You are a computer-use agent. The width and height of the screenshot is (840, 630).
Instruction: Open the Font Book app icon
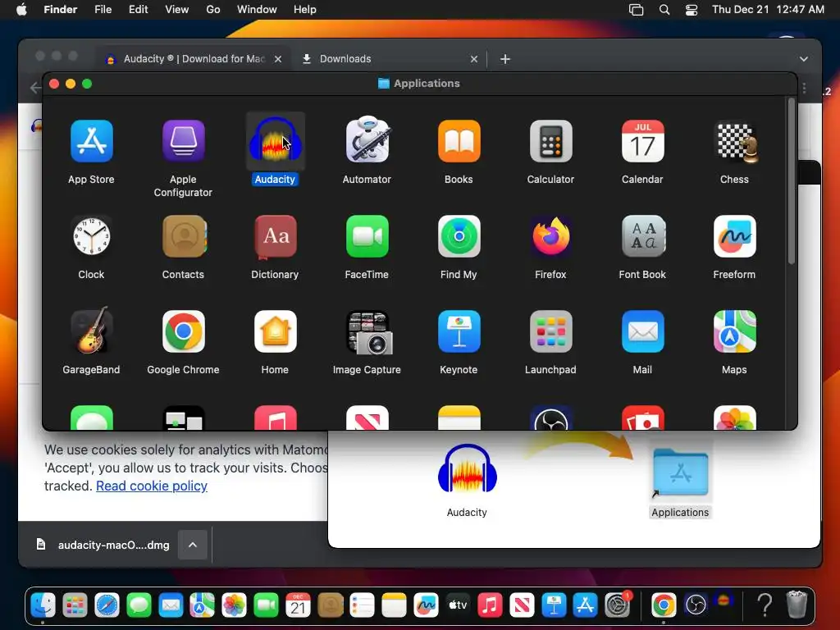(643, 236)
